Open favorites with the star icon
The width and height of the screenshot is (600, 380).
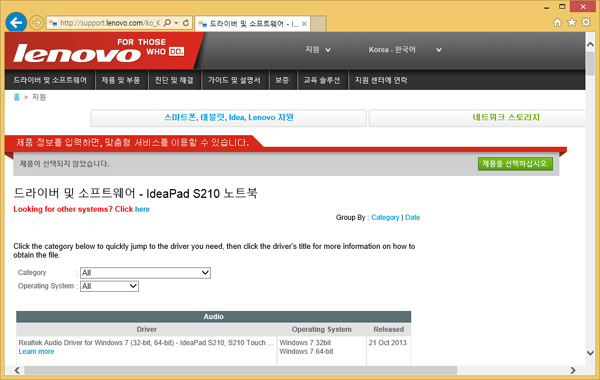click(572, 23)
